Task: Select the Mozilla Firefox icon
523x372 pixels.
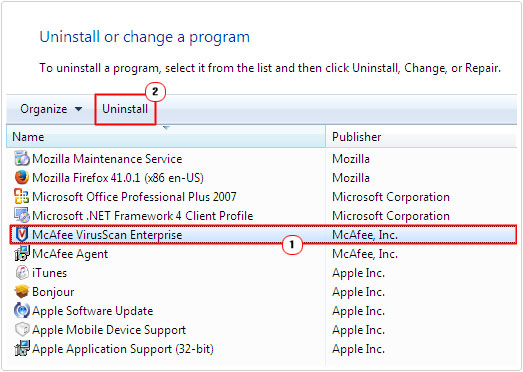Action: [x=22, y=177]
